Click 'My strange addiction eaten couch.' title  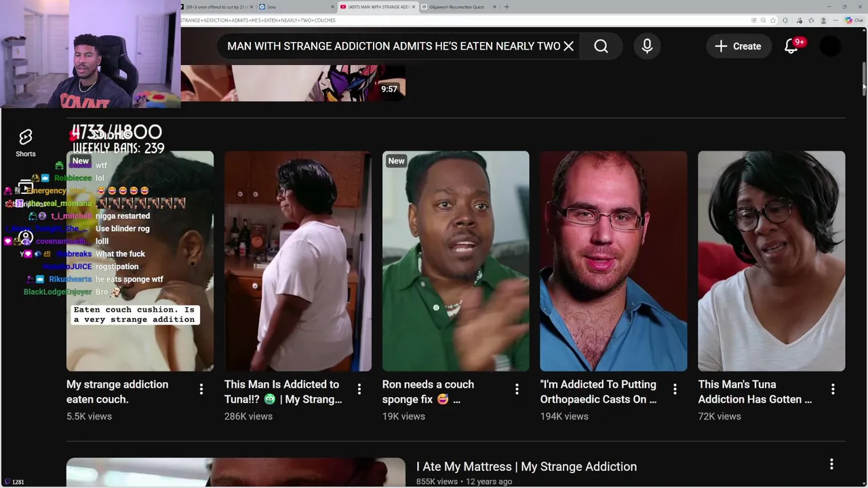[117, 392]
